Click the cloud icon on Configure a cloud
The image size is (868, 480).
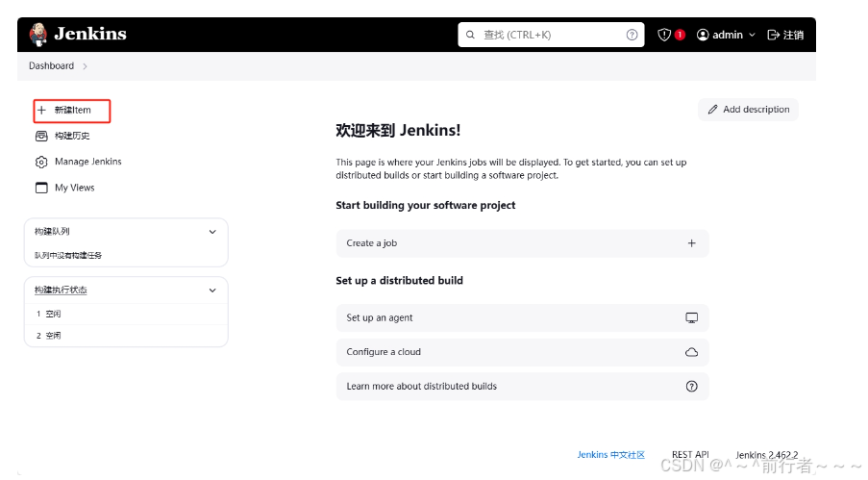[691, 352]
